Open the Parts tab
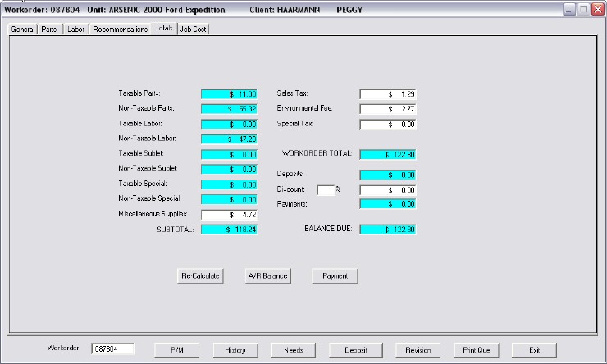The height and width of the screenshot is (364, 607). click(49, 29)
